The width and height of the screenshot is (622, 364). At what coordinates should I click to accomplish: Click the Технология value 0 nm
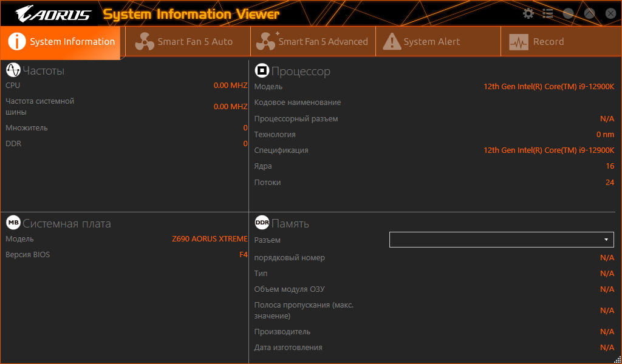[606, 134]
